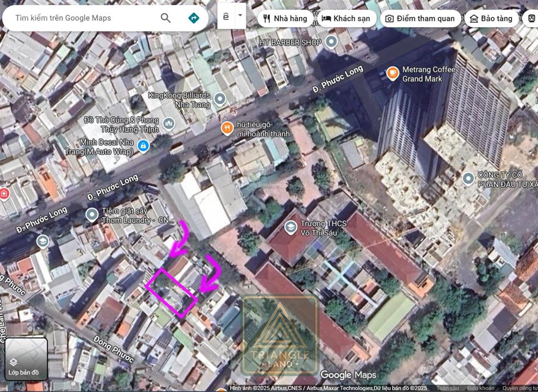Viewport: 538px width, 392px height.
Task: Select the HT Barber Shop map pin
Action: 331,42
